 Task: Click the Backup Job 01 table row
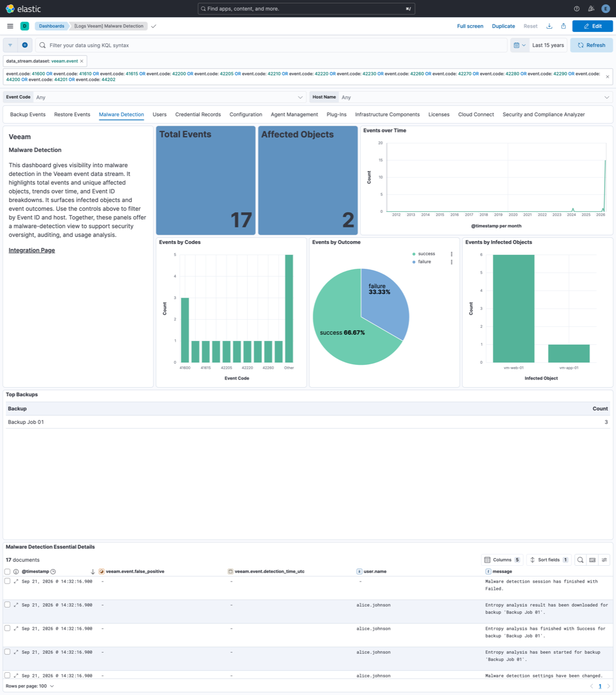pyautogui.click(x=308, y=422)
